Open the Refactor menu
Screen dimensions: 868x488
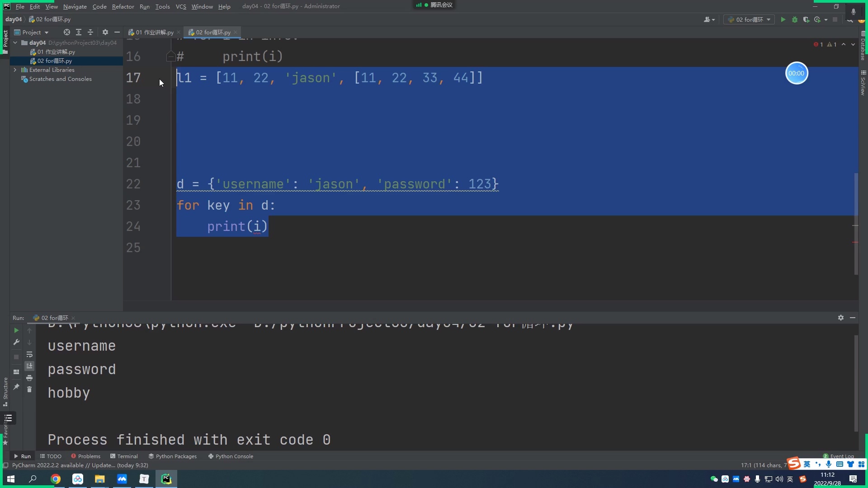point(123,6)
